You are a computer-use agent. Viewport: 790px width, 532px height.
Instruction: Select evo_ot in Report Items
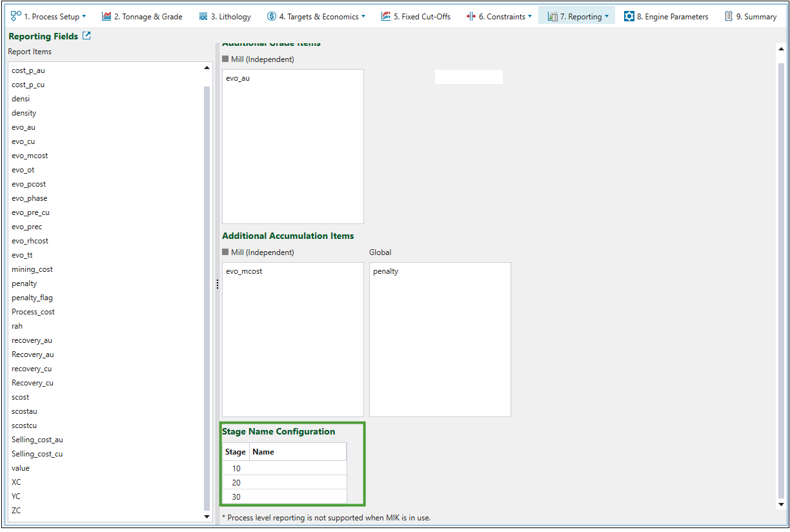tap(23, 170)
